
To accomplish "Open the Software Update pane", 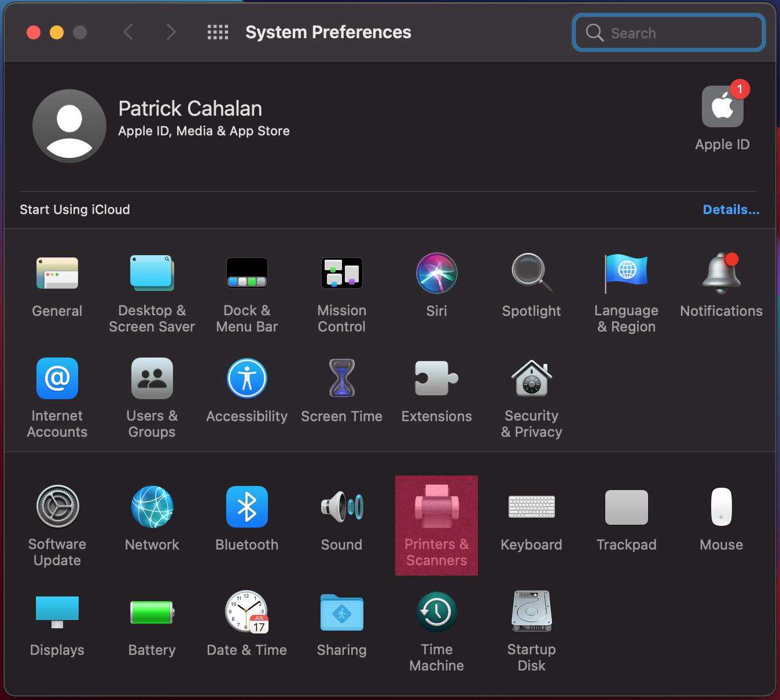I will pyautogui.click(x=57, y=507).
